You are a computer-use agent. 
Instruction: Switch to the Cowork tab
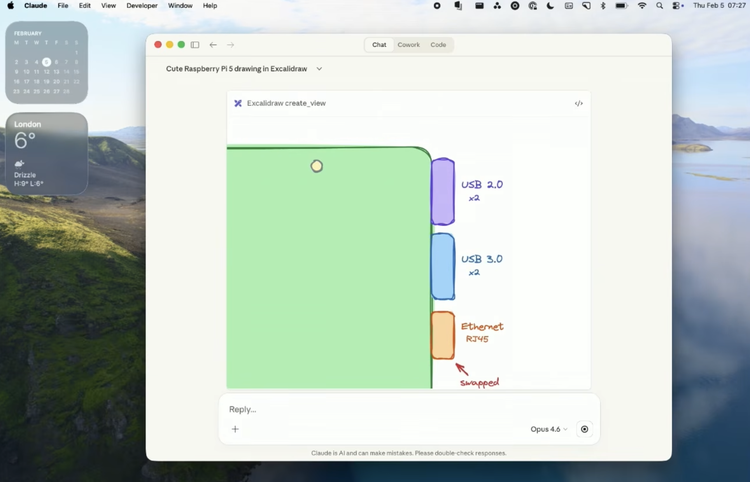tap(408, 45)
